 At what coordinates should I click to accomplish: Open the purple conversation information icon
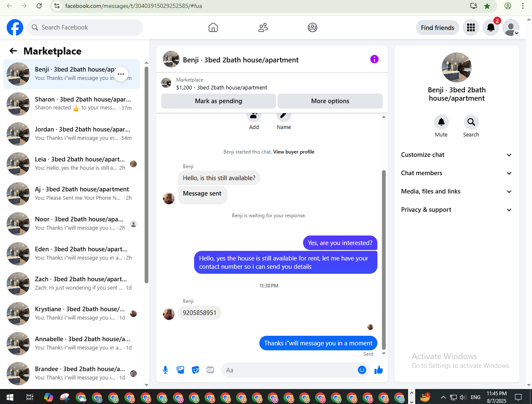pyautogui.click(x=374, y=59)
